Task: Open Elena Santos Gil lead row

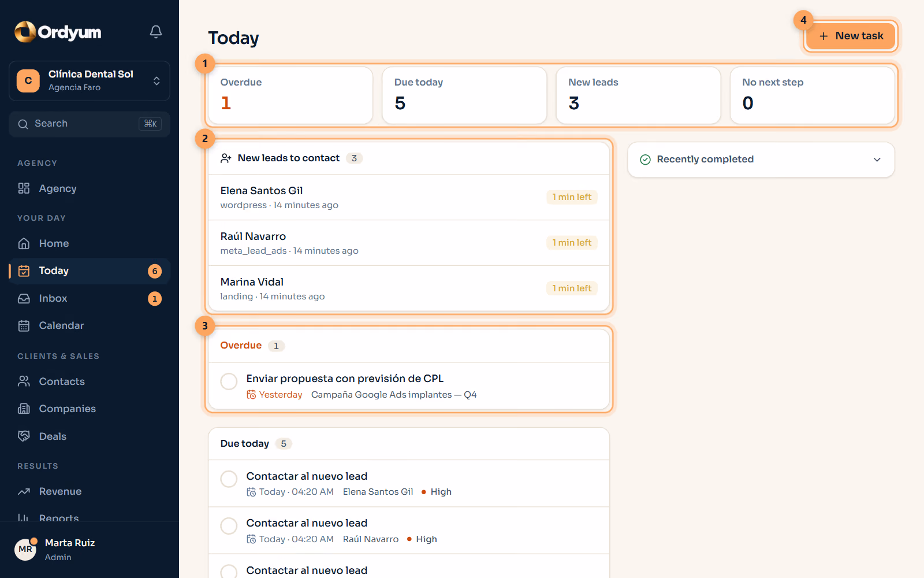Action: coord(409,197)
